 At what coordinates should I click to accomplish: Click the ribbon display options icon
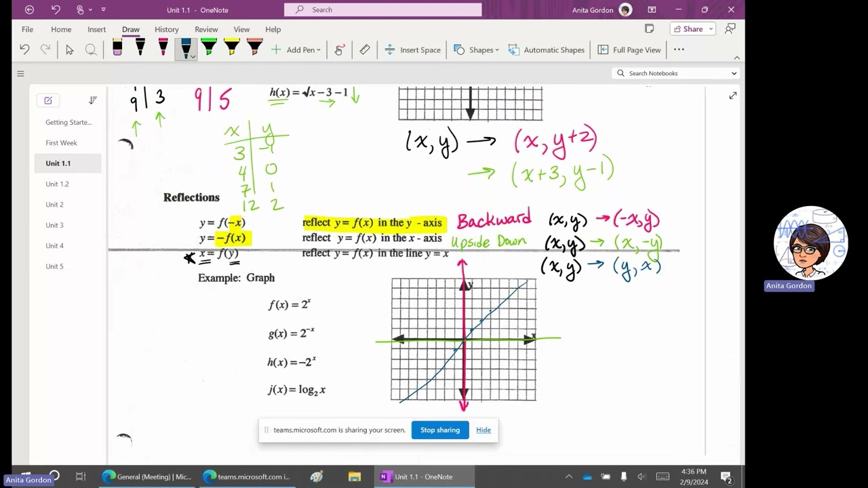click(652, 9)
